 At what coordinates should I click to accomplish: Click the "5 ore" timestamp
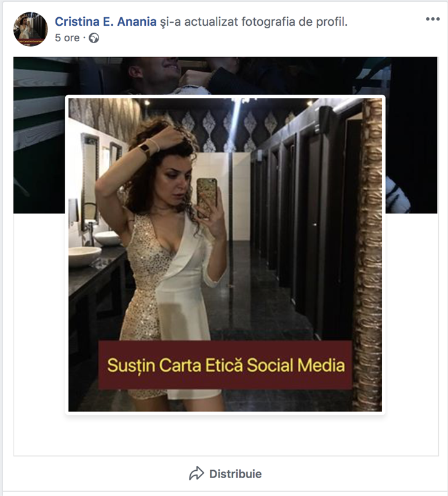[67, 38]
